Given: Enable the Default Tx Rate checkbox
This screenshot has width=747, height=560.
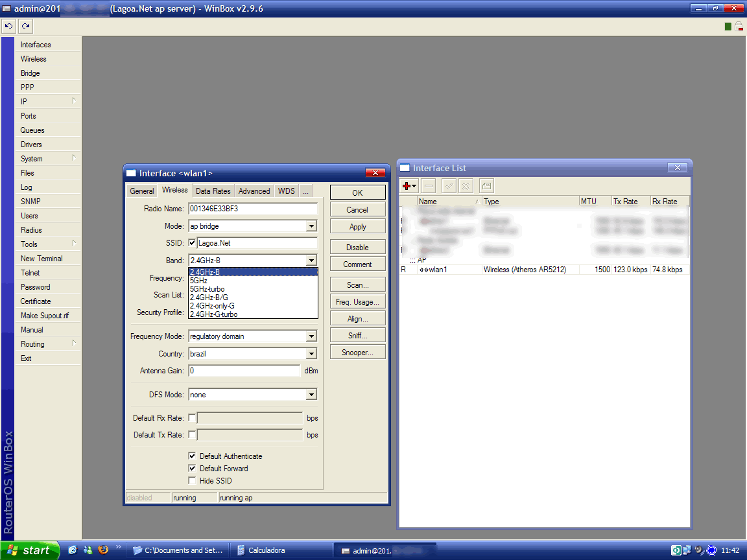Looking at the screenshot, I should point(192,434).
